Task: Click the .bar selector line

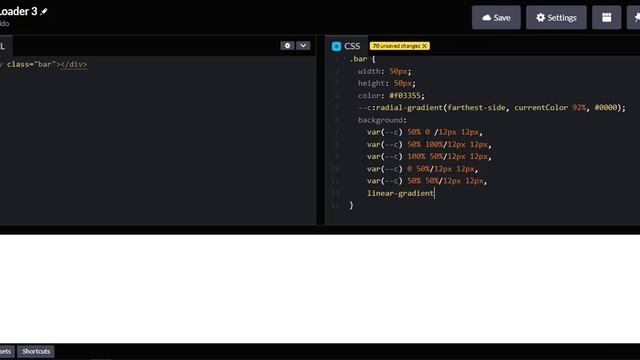Action: point(362,59)
